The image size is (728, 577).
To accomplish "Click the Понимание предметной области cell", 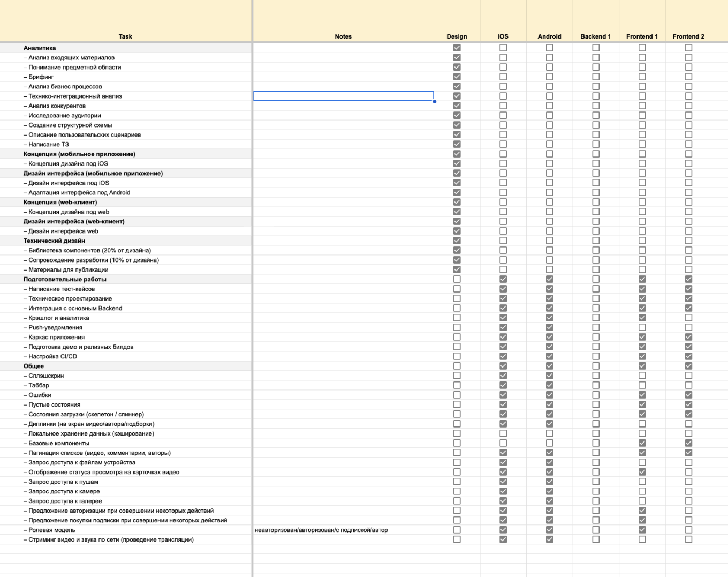I will [125, 67].
